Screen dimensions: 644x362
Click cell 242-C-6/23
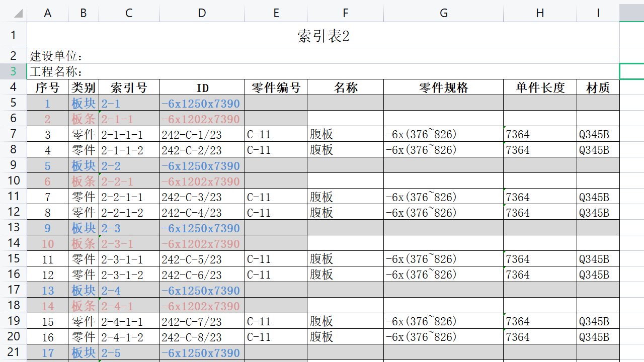(202, 275)
